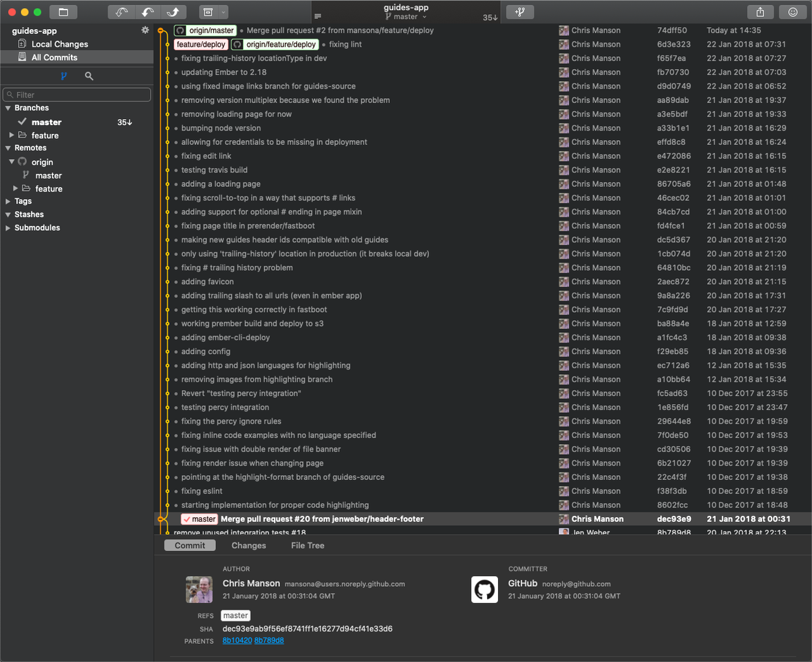Screen dimensions: 812x662
Task: Click the master ref badge in commit details
Action: pos(235,616)
